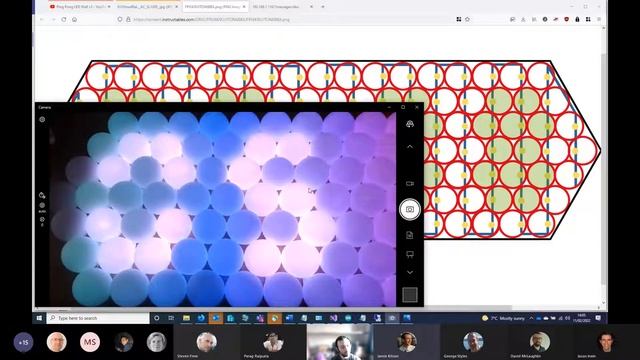
Task: Select Jamie Kitson's participant tile
Action: (407, 342)
